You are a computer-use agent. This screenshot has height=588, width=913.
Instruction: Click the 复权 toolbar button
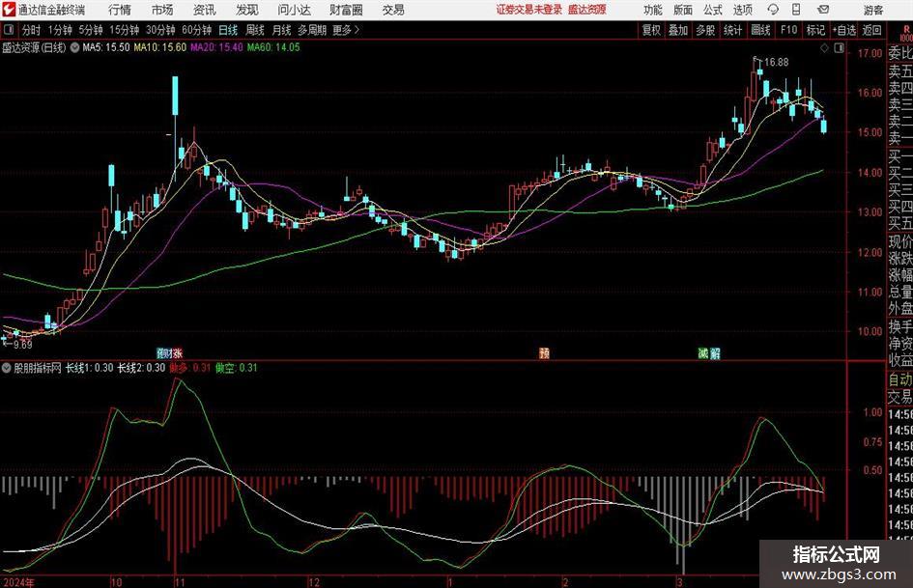coord(651,30)
